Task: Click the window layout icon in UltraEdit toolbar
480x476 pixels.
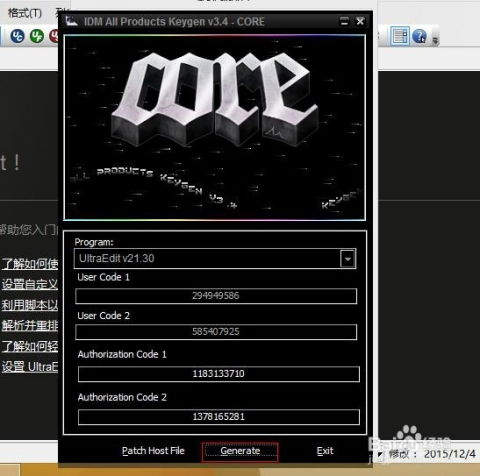Action: tap(400, 36)
